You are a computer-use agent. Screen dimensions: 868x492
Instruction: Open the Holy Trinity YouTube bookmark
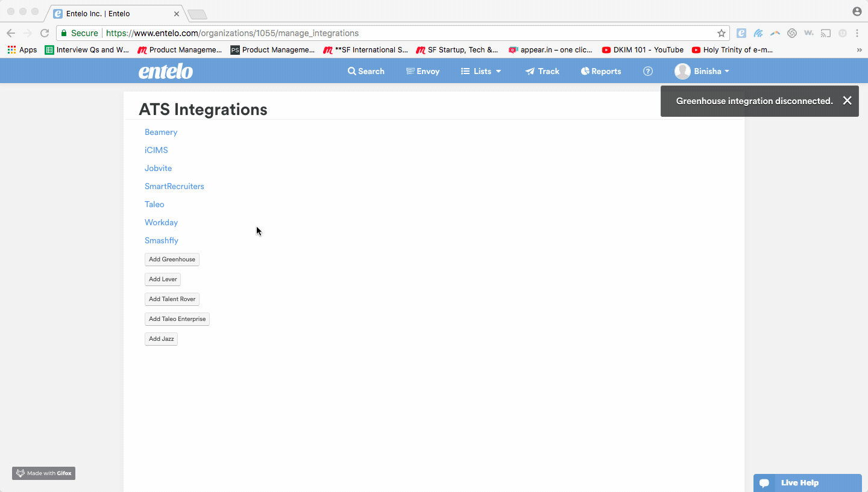click(732, 50)
